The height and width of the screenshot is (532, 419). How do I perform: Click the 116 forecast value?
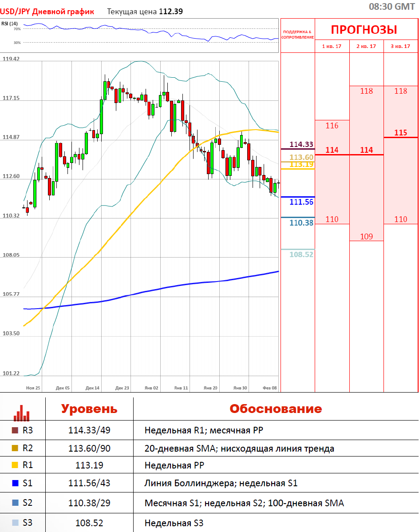pos(332,126)
